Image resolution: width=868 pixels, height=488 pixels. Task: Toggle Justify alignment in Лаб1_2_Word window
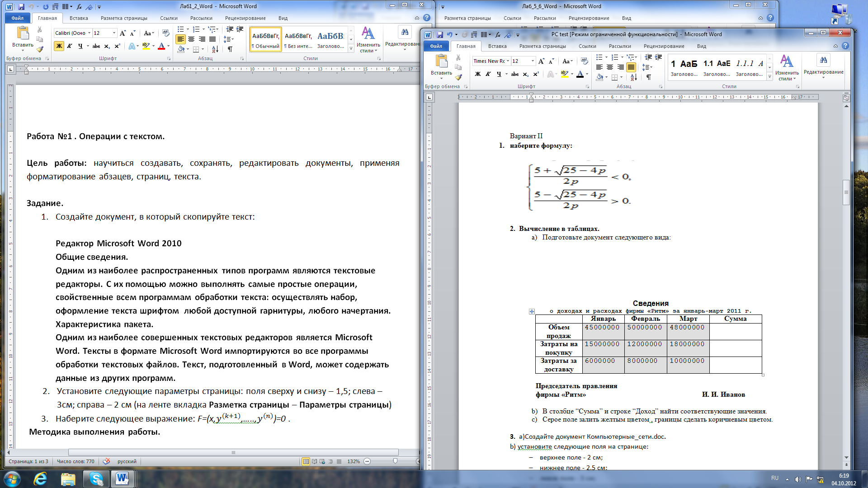[212, 39]
